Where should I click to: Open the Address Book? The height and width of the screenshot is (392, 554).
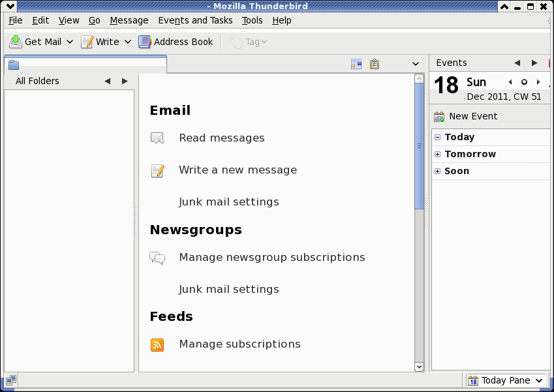coord(176,42)
